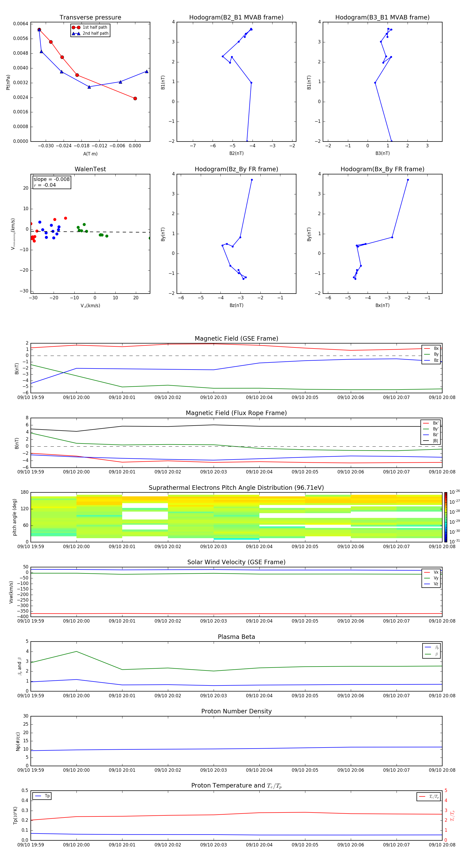
Task: Click the 'Te/Tp' legend entry
Action: coord(429,796)
